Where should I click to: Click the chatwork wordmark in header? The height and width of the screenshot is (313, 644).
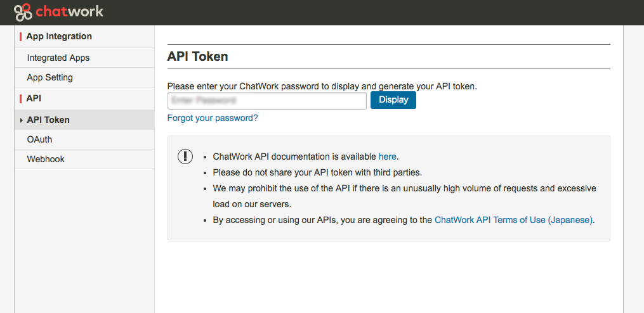(x=70, y=11)
